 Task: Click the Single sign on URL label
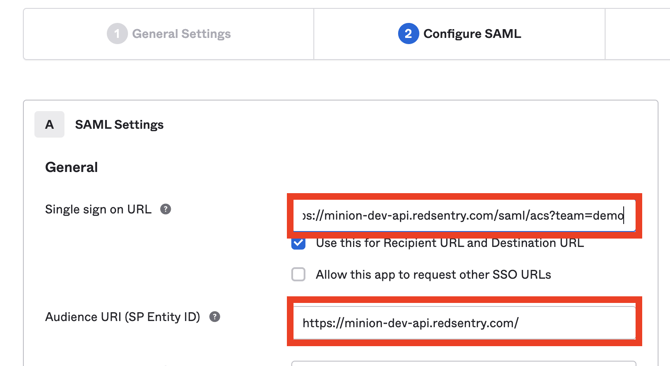pyautogui.click(x=98, y=209)
